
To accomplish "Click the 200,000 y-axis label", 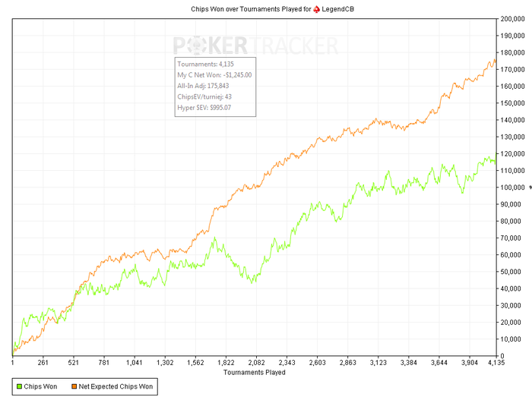I will pos(513,19).
